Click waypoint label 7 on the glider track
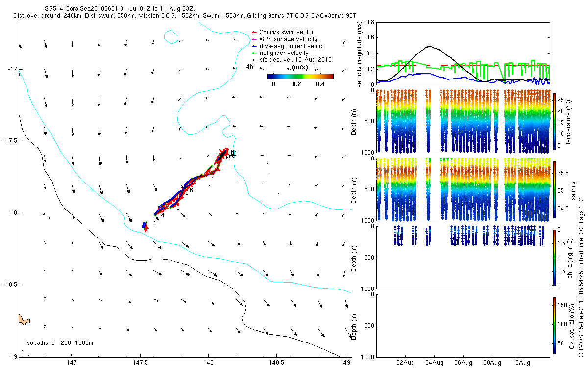The image size is (588, 368). [212, 175]
